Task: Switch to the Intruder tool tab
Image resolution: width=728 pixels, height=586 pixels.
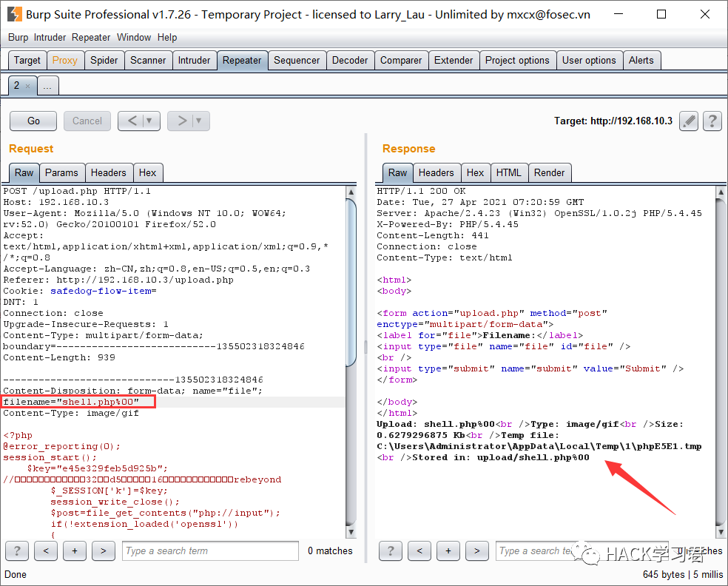Action: click(x=194, y=61)
